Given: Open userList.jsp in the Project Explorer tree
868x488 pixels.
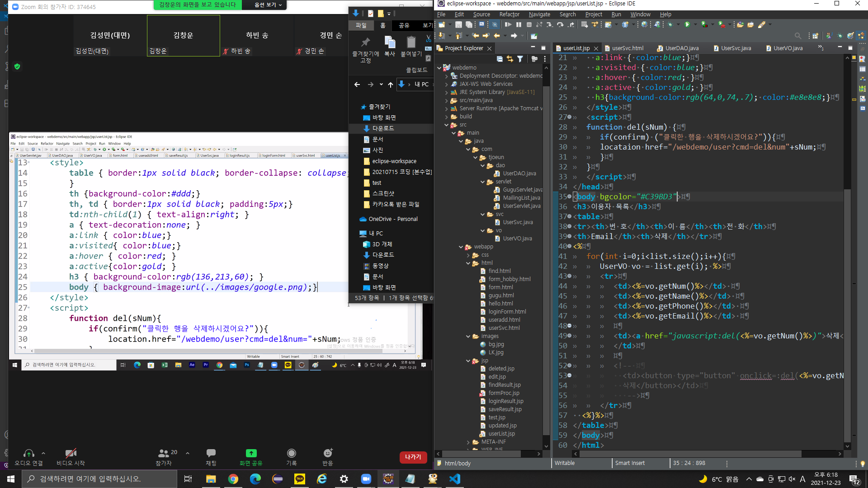Looking at the screenshot, I should click(501, 434).
